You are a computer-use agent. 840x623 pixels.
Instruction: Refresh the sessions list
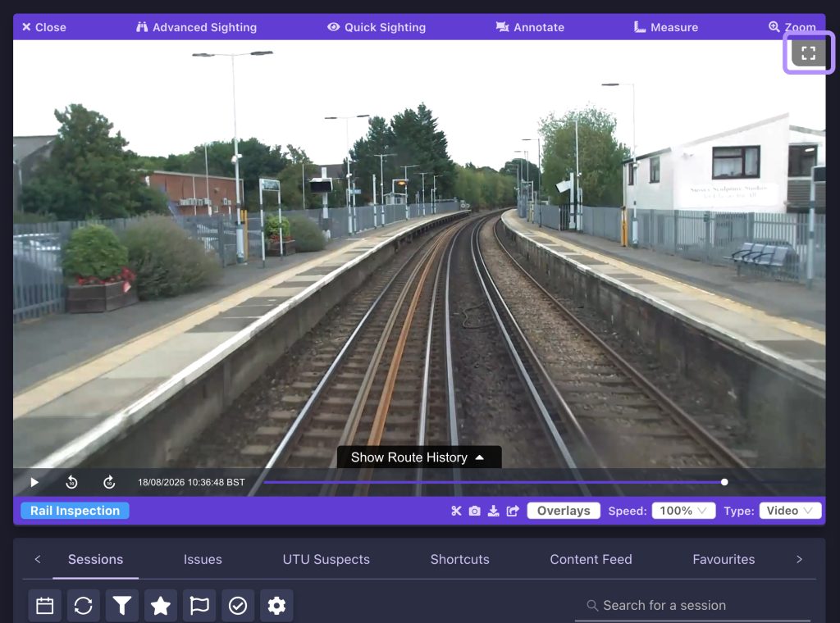(x=83, y=606)
